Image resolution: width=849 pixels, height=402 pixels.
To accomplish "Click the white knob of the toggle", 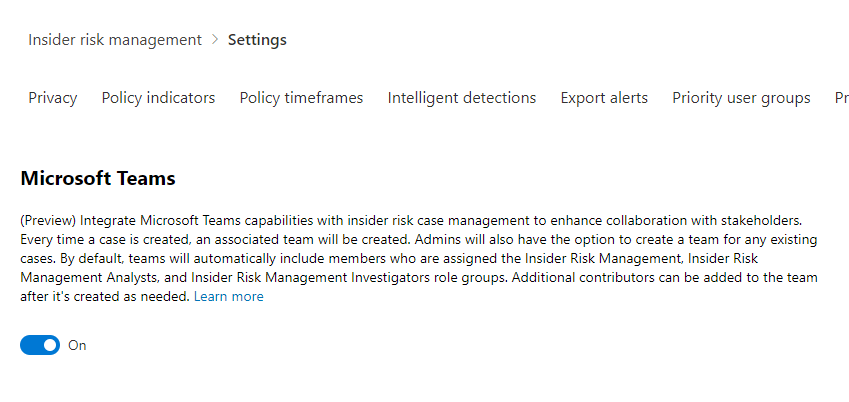I will [50, 345].
